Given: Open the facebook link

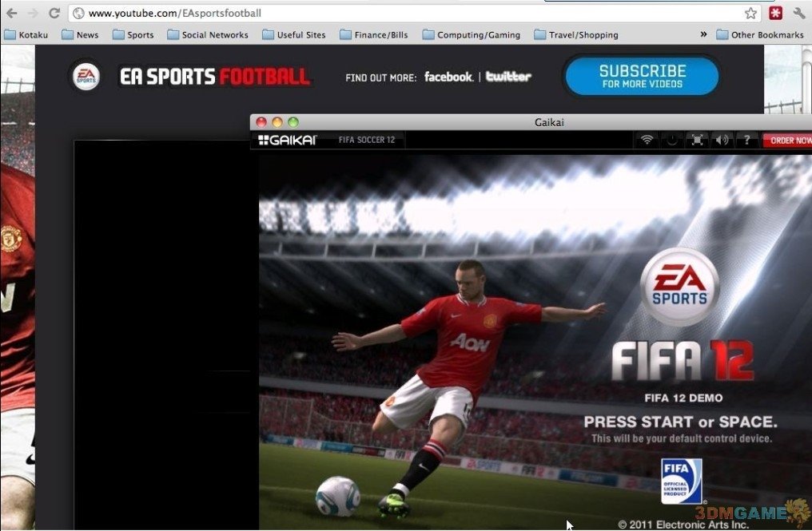Looking at the screenshot, I should click(x=448, y=77).
